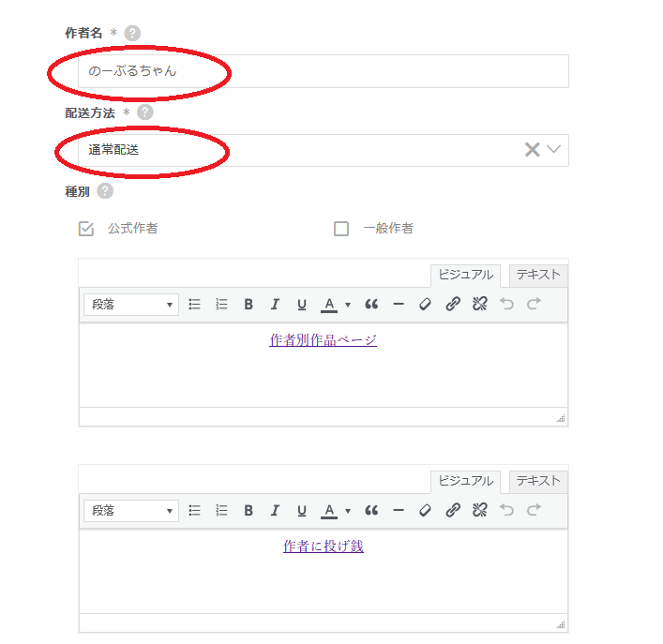The height and width of the screenshot is (644, 663).
Task: Insert numbered list in second editor
Action: coord(221,511)
